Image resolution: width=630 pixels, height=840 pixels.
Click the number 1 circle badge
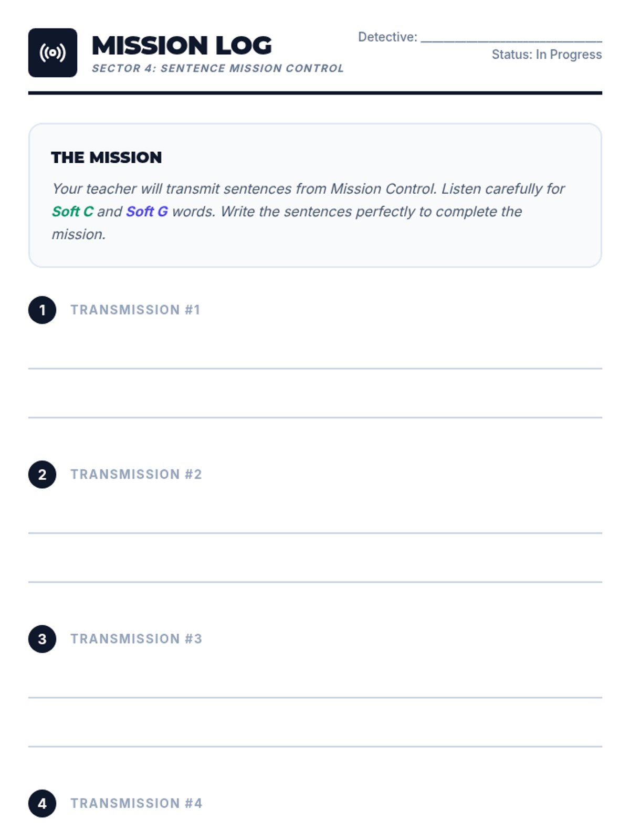click(42, 310)
